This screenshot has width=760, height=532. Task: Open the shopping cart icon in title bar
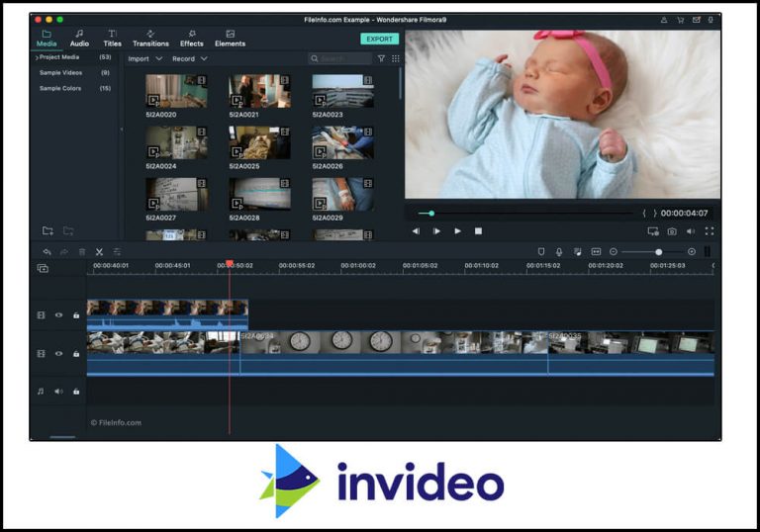(680, 20)
